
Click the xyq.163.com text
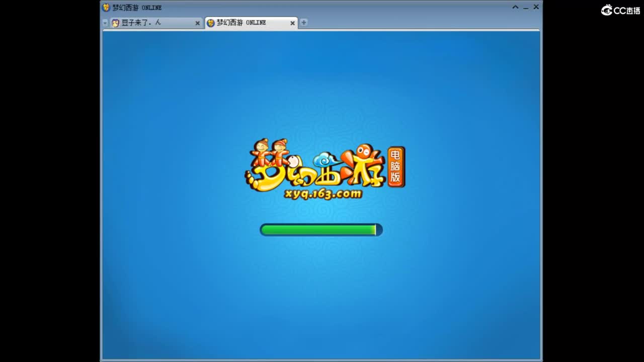(x=323, y=194)
